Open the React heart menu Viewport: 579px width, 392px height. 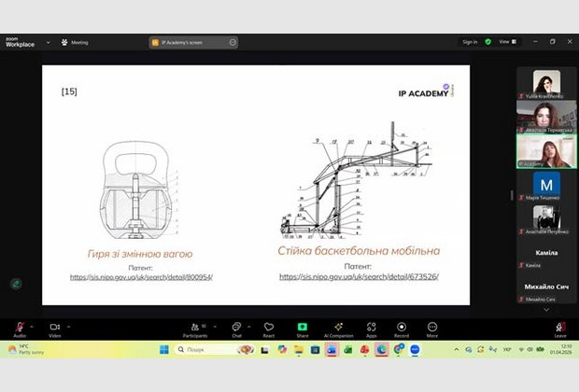(x=269, y=329)
